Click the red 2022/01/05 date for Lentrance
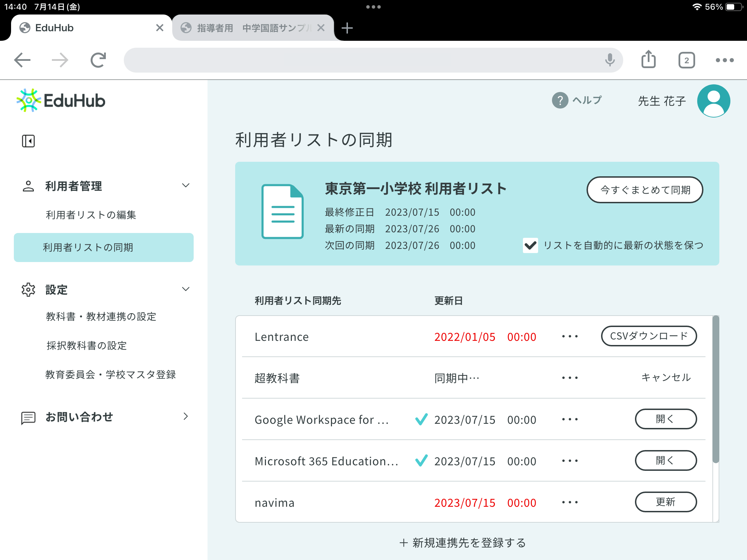Image resolution: width=747 pixels, height=560 pixels. tap(485, 337)
